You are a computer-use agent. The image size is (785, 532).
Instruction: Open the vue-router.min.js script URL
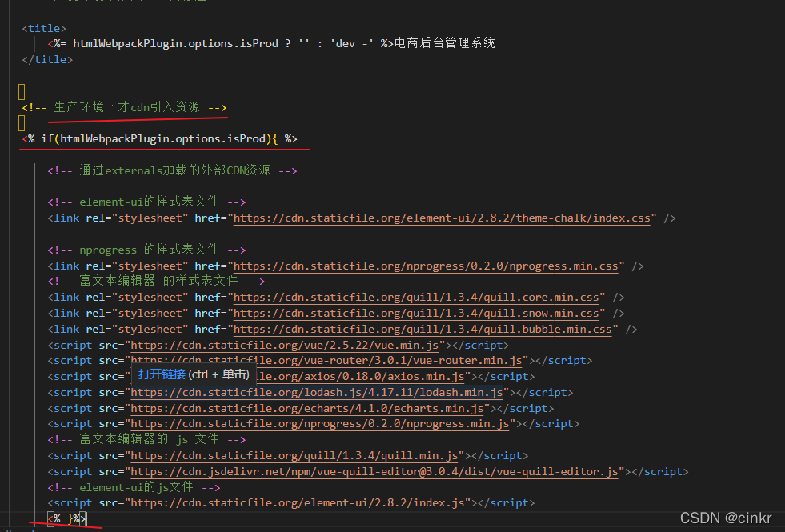click(326, 360)
